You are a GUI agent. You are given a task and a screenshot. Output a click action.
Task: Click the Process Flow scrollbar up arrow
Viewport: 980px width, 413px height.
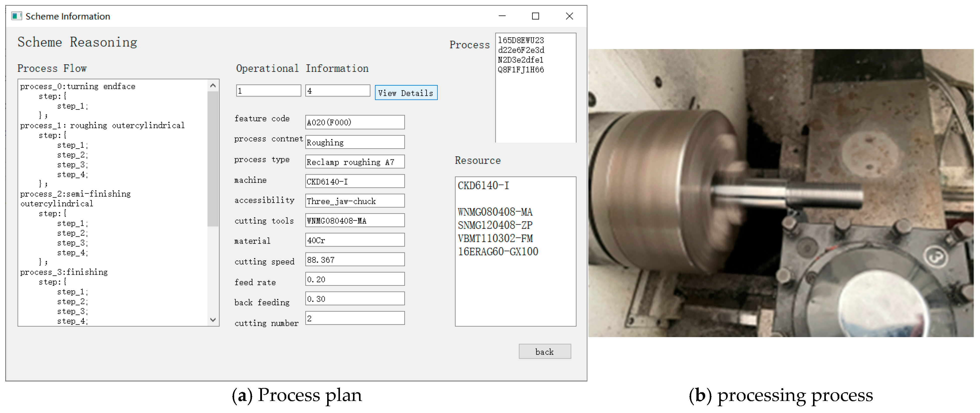(213, 85)
